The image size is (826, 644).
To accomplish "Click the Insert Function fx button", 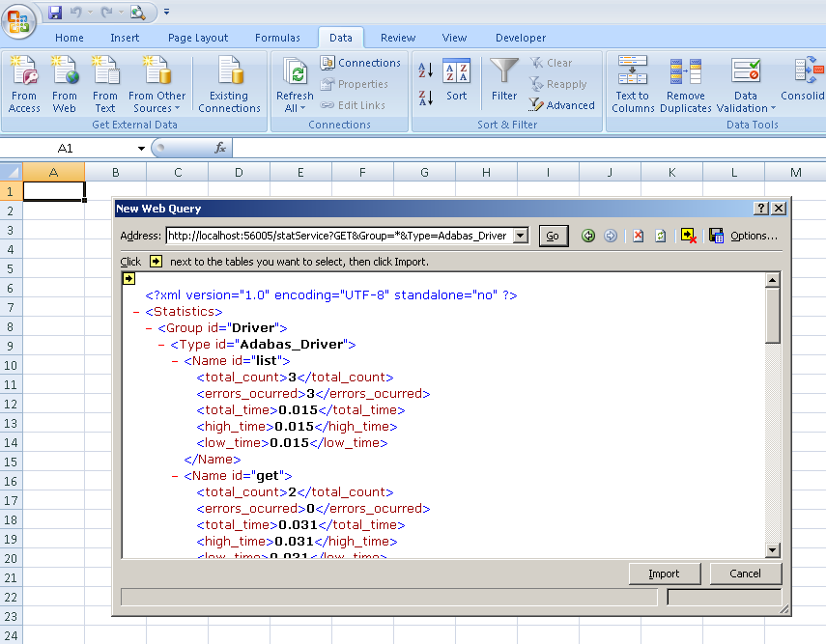I will tap(220, 149).
